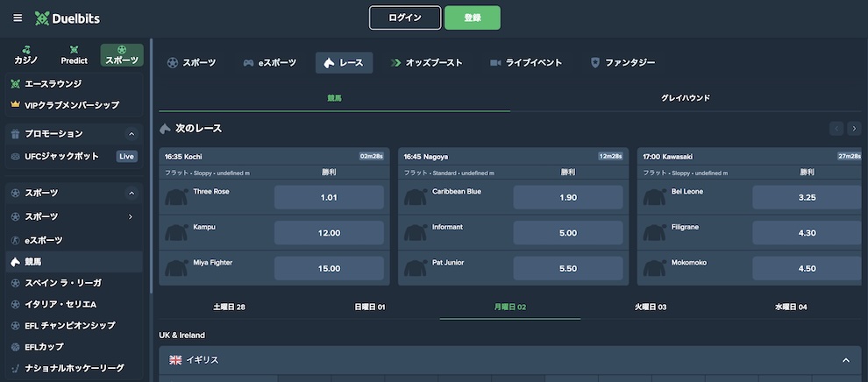
Task: Select the スポーツ section in sidebar top
Action: [x=122, y=55]
